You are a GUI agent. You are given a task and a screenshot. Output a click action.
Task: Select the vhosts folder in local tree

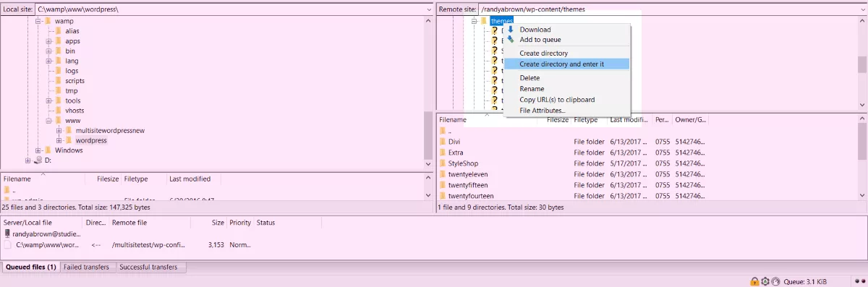click(75, 111)
